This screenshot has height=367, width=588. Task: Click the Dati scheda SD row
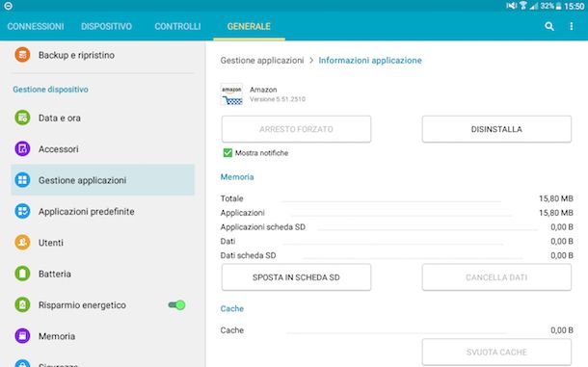(397, 255)
